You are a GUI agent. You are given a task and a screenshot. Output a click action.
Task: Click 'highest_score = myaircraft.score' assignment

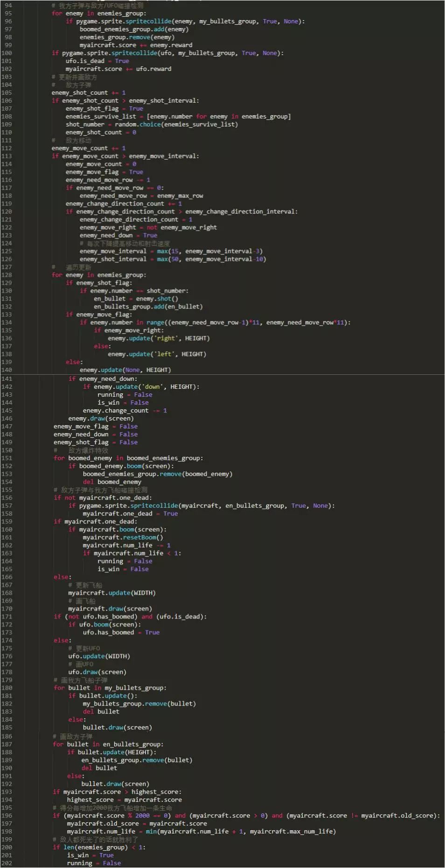coord(125,800)
